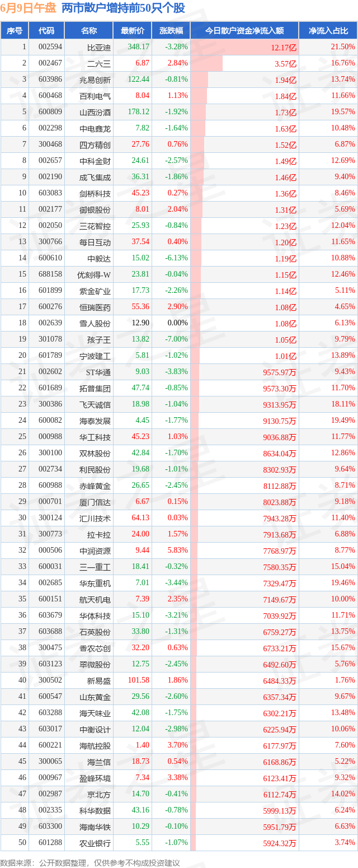The width and height of the screenshot is (358, 868).
Task: Click 孩子王 change value -7.00%
Action: pos(177,339)
